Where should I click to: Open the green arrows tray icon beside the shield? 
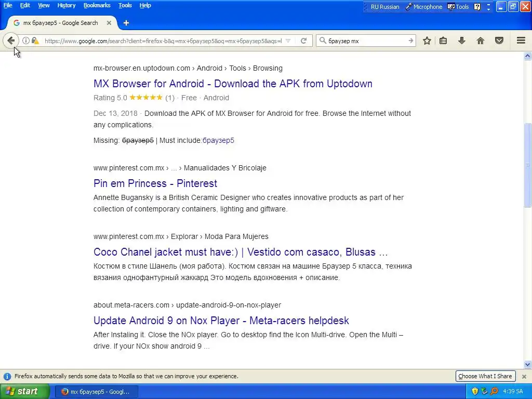485,391
